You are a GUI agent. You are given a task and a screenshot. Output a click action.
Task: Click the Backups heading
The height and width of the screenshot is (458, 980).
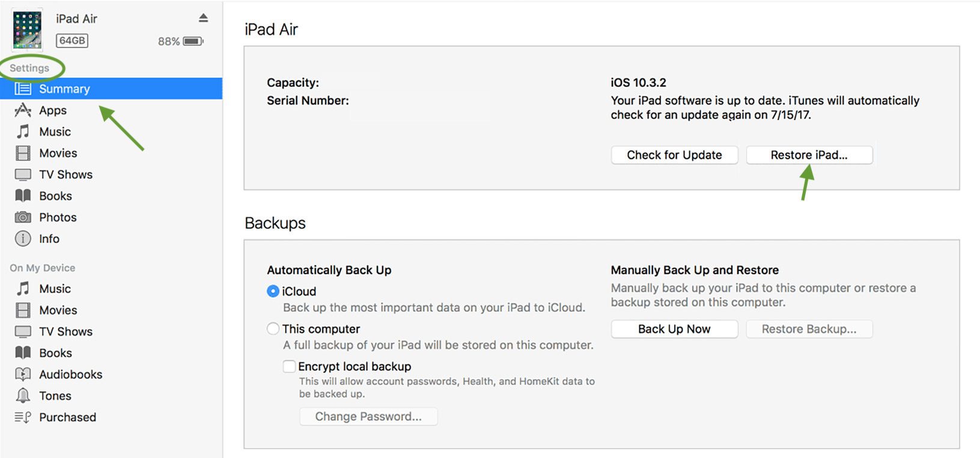(275, 223)
